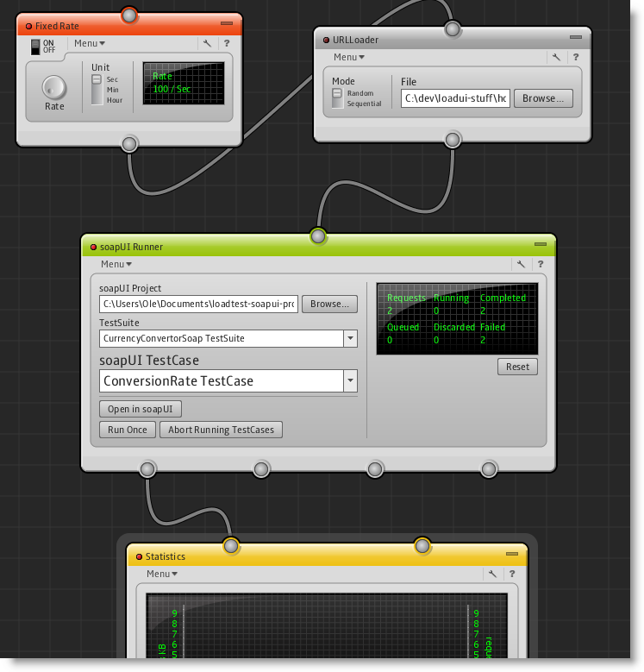
Task: Open the soapUI Runner Menu
Action: click(x=116, y=264)
